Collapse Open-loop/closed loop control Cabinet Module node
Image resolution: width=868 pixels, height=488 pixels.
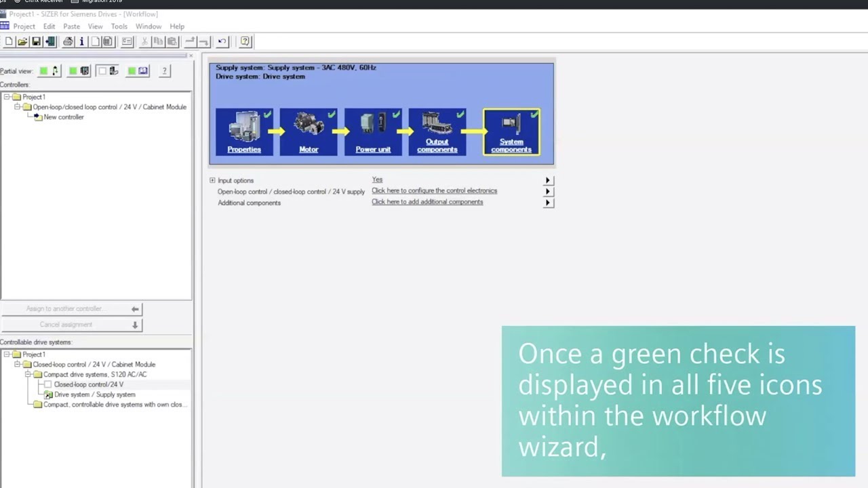(x=17, y=107)
